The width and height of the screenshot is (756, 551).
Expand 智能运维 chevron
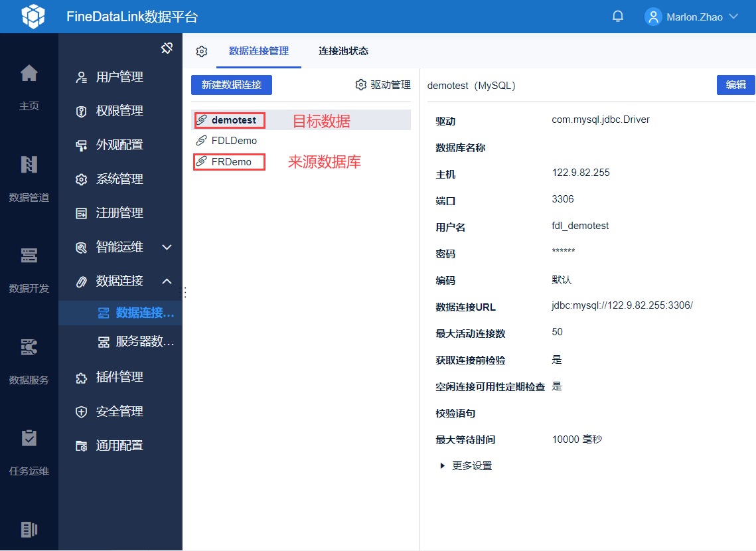(x=167, y=248)
